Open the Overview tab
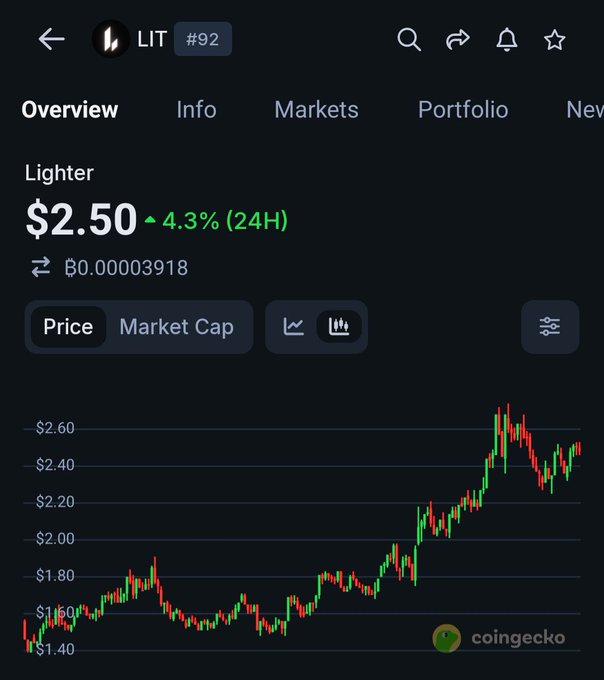 tap(70, 110)
